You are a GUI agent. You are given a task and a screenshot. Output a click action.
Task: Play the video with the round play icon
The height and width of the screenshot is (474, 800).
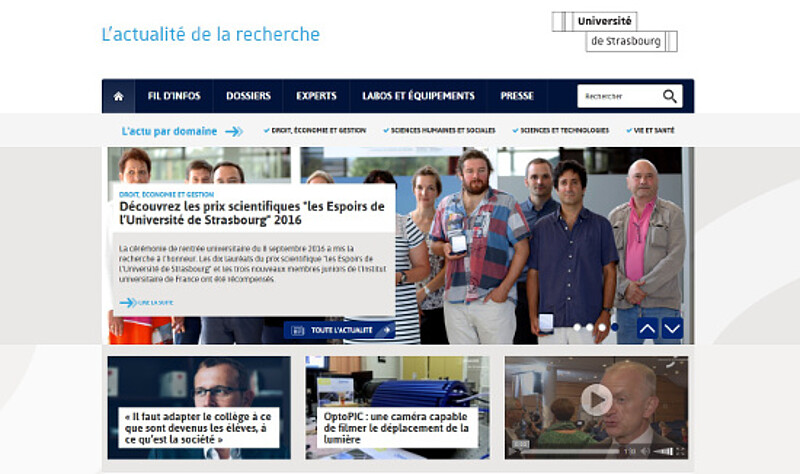point(596,400)
